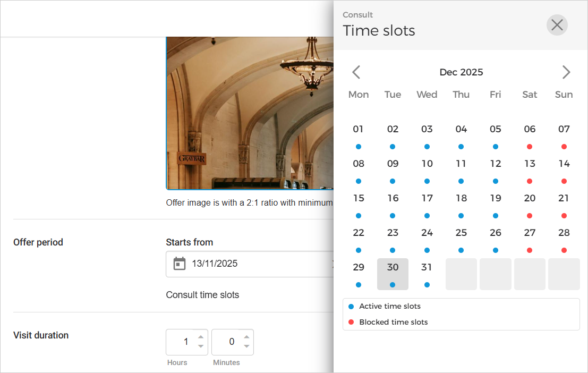This screenshot has width=588, height=373.
Task: Go to previous month in calendar
Action: tap(356, 72)
